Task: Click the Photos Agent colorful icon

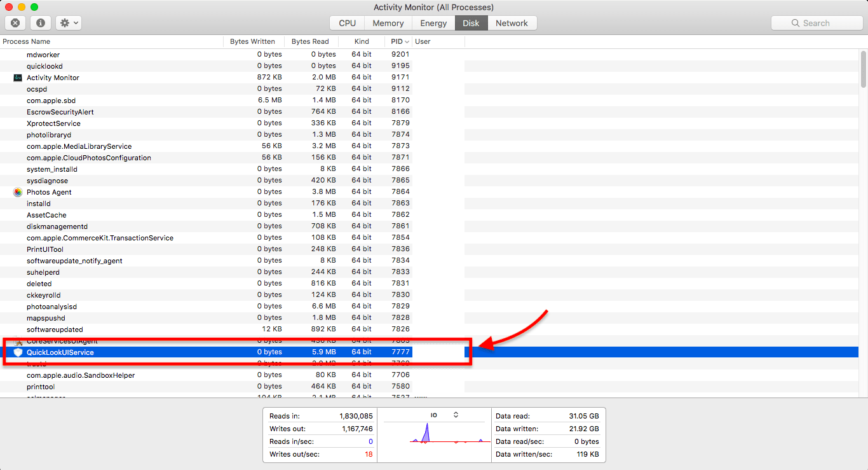Action: tap(18, 192)
